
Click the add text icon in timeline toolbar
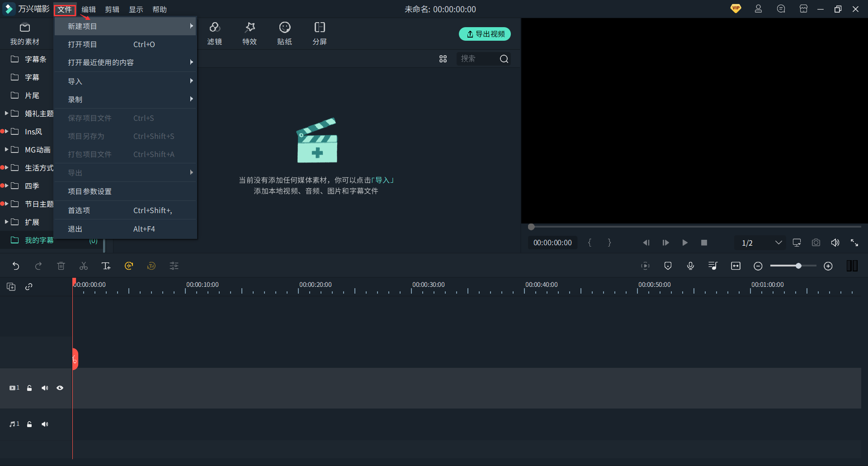(x=106, y=266)
